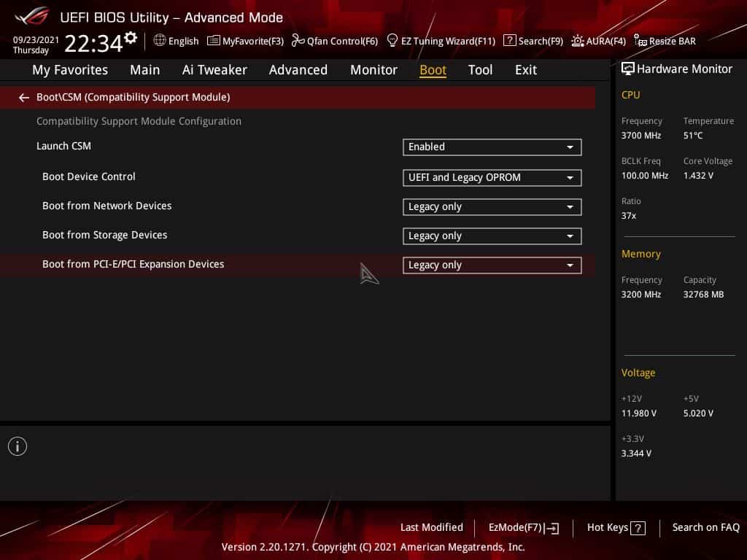The height and width of the screenshot is (560, 747).
Task: Click the ROG logo
Action: 32,17
